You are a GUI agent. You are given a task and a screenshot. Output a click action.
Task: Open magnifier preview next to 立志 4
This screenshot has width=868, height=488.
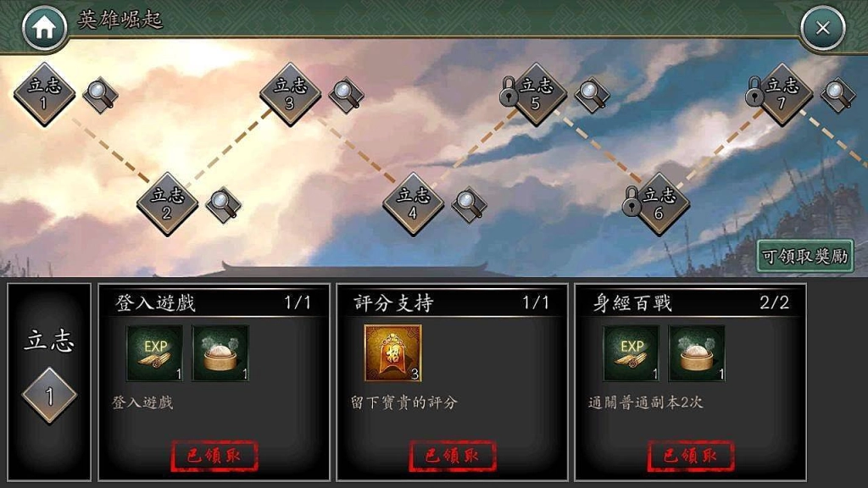469,205
